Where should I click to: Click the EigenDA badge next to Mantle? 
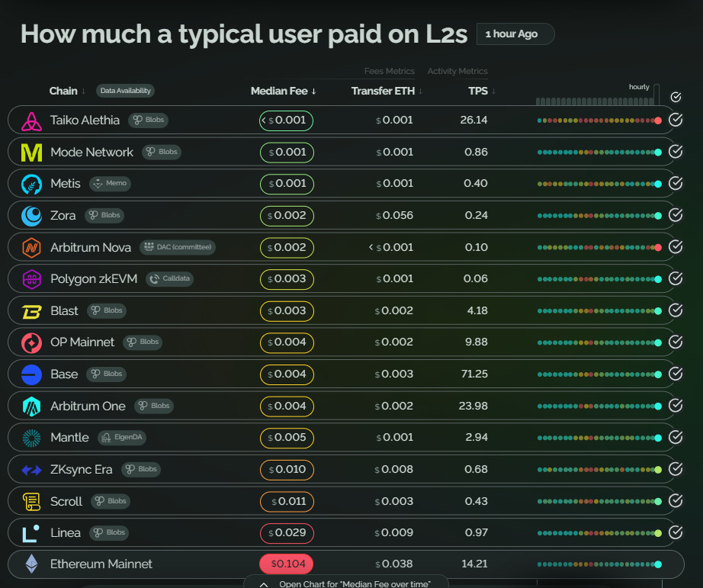[122, 437]
